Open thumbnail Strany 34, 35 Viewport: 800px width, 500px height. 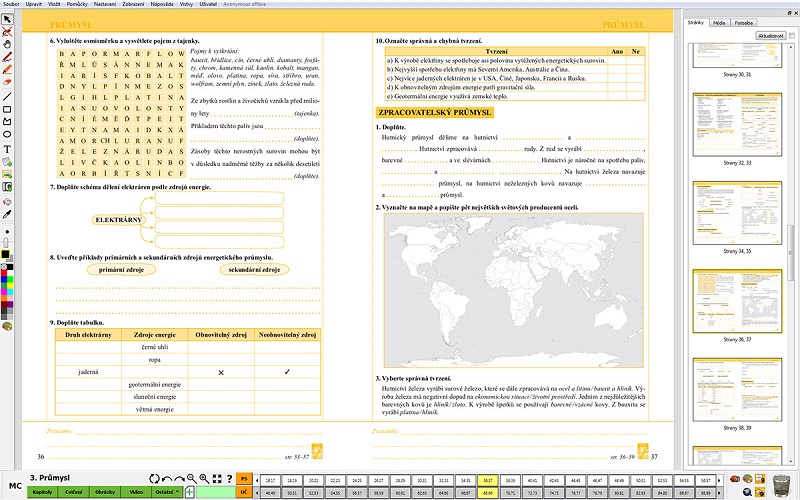tap(737, 213)
